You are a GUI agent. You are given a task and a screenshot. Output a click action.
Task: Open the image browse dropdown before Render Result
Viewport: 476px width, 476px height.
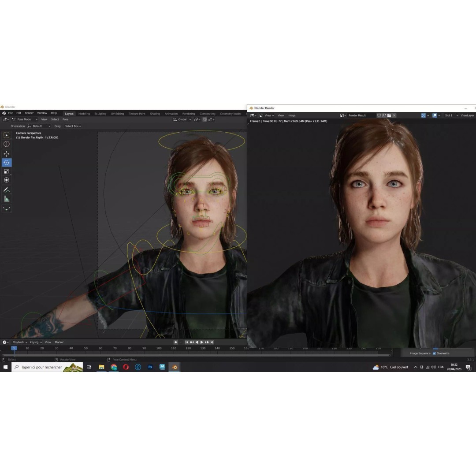click(343, 115)
